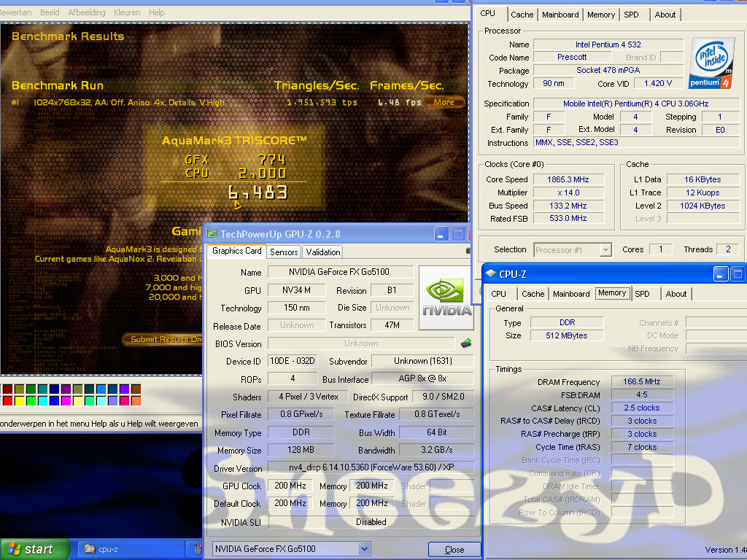The height and width of the screenshot is (560, 747).
Task: Pick the bright red color swatch
Action: 7,400
